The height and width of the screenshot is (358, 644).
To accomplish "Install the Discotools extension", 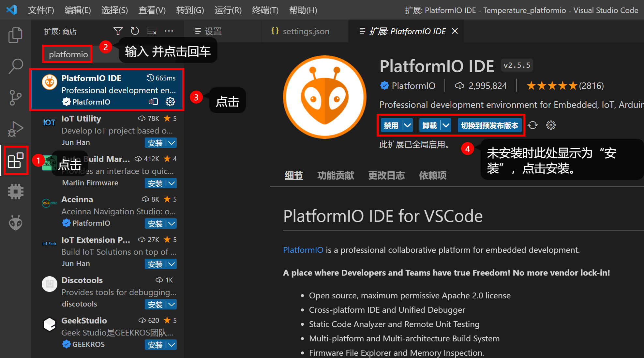I will [156, 305].
